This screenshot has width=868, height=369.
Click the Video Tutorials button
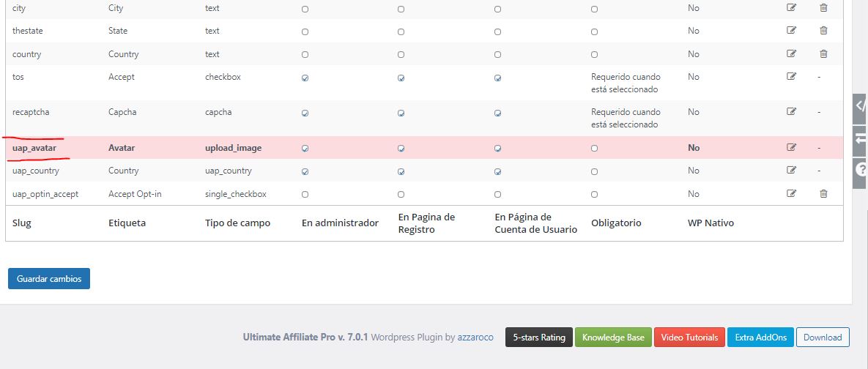tap(689, 338)
